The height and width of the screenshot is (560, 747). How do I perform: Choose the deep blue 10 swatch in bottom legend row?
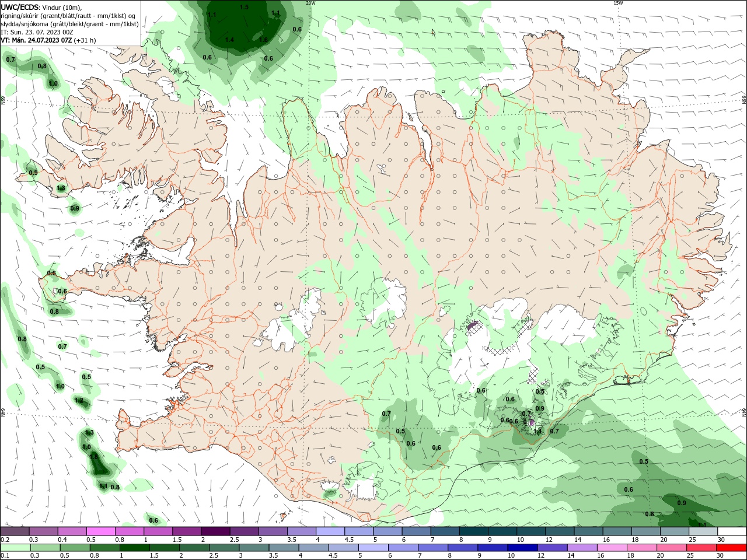(522, 548)
